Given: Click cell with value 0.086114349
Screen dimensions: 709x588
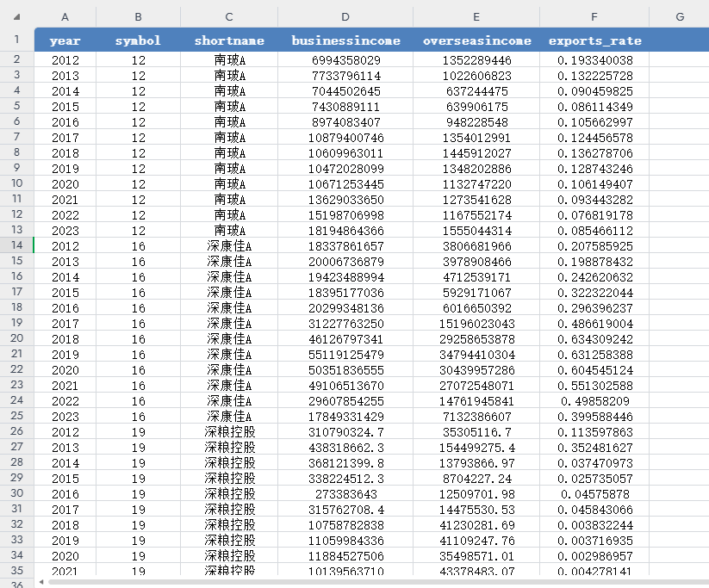Looking at the screenshot, I should (594, 107).
